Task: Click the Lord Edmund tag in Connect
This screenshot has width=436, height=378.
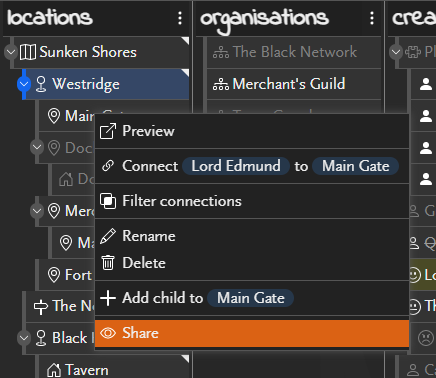Action: pos(236,166)
